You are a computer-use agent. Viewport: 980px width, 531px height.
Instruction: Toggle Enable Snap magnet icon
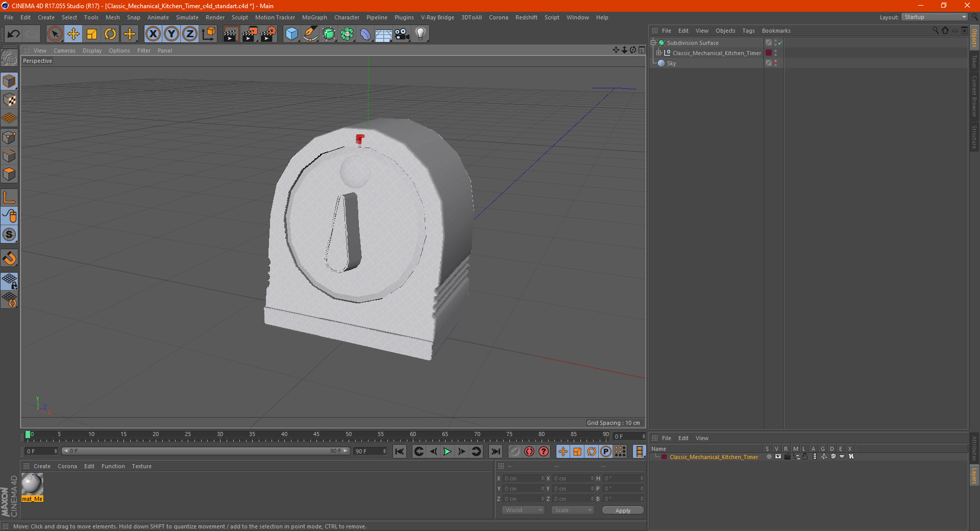point(9,258)
